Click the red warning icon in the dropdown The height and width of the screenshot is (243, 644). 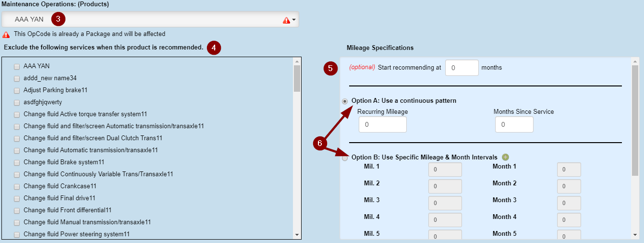pos(286,20)
